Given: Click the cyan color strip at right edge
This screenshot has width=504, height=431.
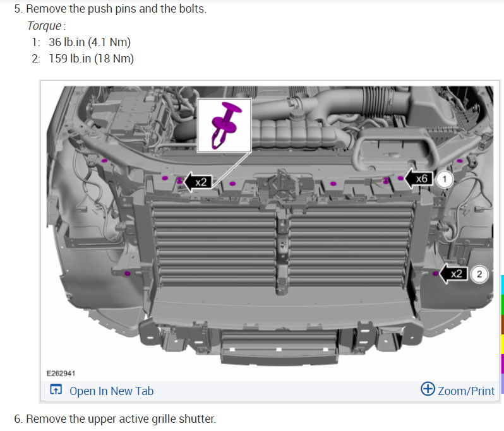Looking at the screenshot, I should coord(502,285).
